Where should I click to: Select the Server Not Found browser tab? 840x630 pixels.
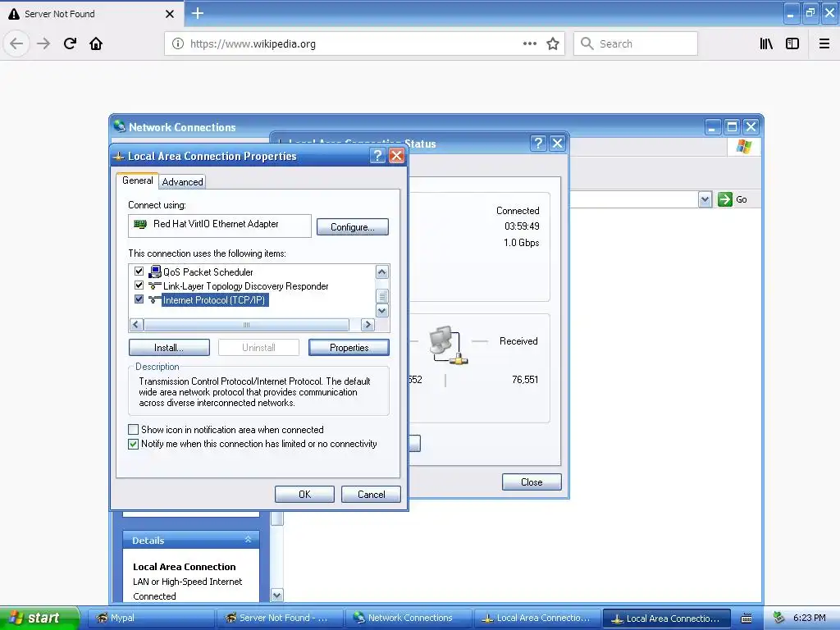click(92, 14)
